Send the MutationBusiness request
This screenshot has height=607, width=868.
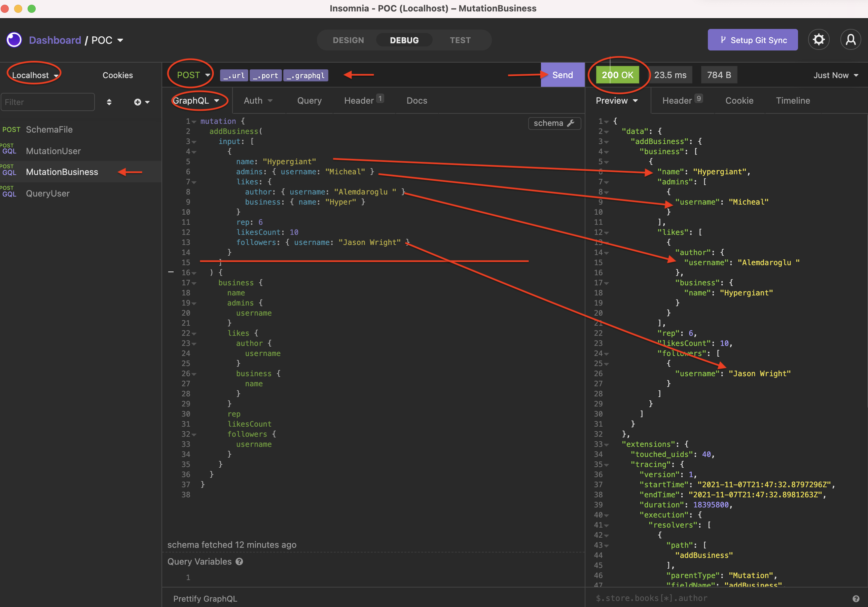562,75
